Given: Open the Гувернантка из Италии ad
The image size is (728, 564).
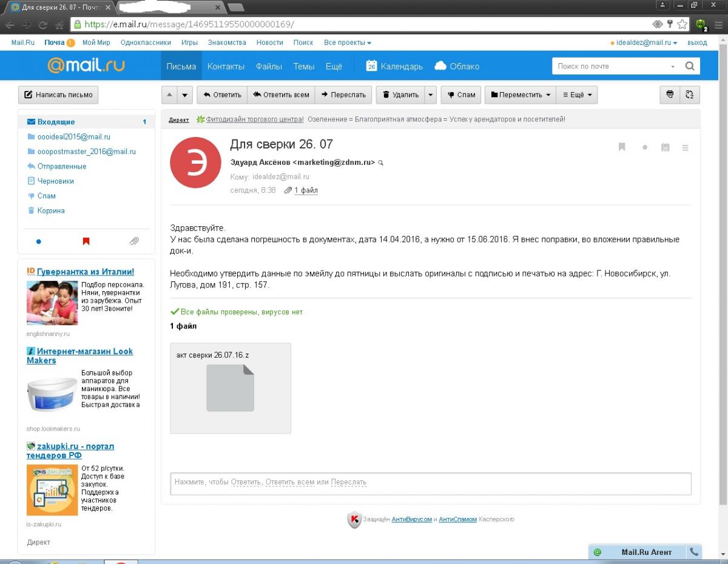Looking at the screenshot, I should (x=86, y=272).
